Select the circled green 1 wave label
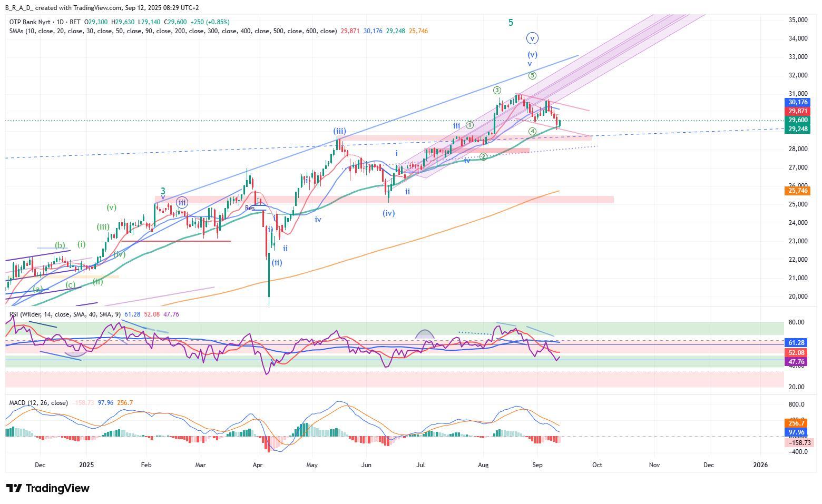 click(470, 125)
